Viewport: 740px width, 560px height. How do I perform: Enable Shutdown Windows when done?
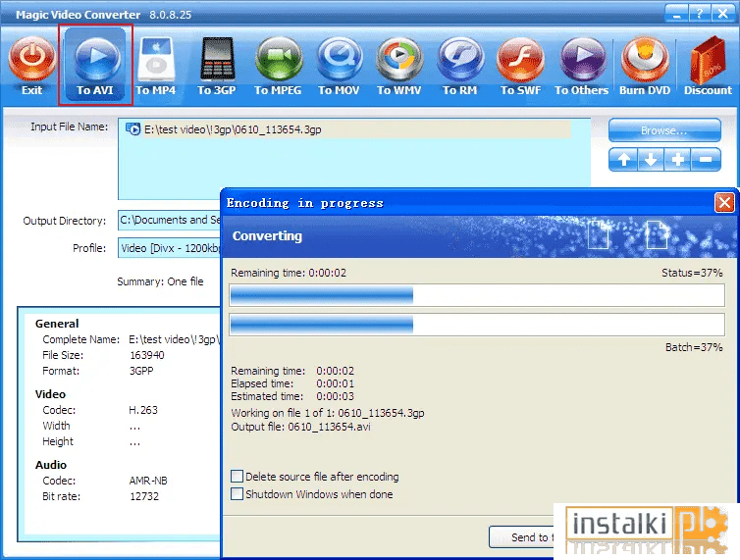(237, 494)
